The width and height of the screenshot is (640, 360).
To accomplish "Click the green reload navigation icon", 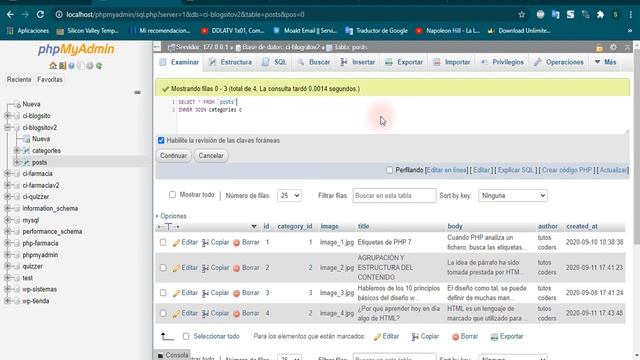I will pos(99,65).
